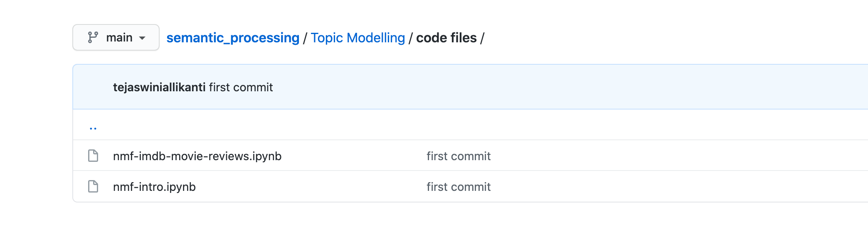Click the git branch icon
Screen dimensions: 868x239
[x=93, y=37]
